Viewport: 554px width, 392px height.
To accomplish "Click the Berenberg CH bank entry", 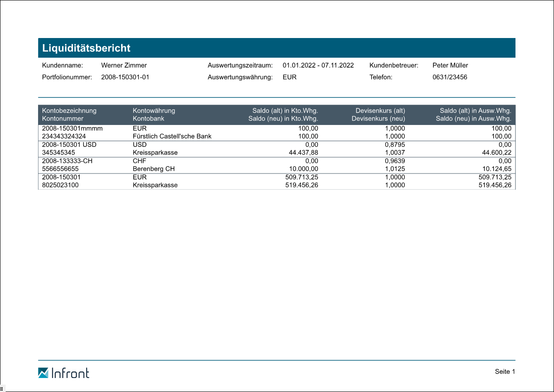I will [153, 169].
